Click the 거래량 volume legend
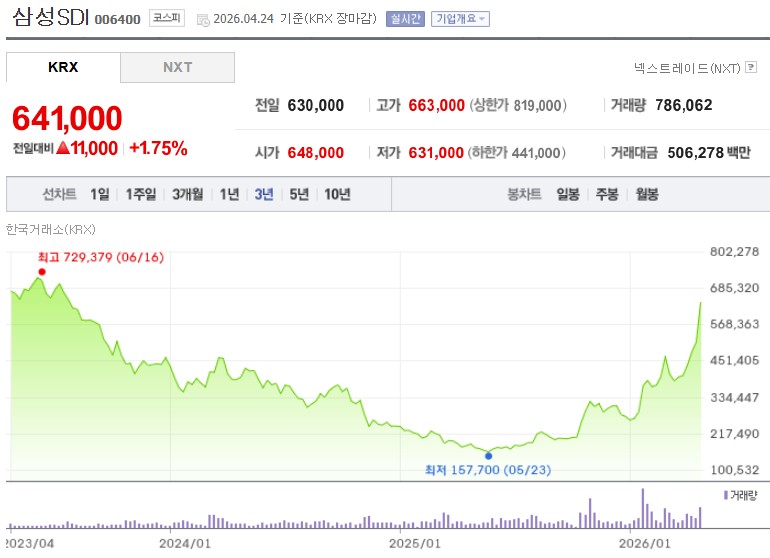 (741, 495)
